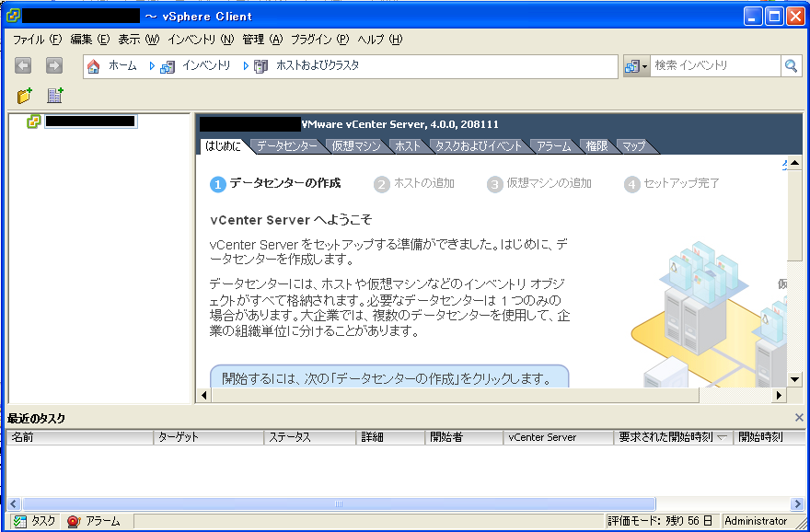Screen dimensions: 810x532
Task: Switch to the タスクおよびイベント tab
Action: (x=479, y=146)
